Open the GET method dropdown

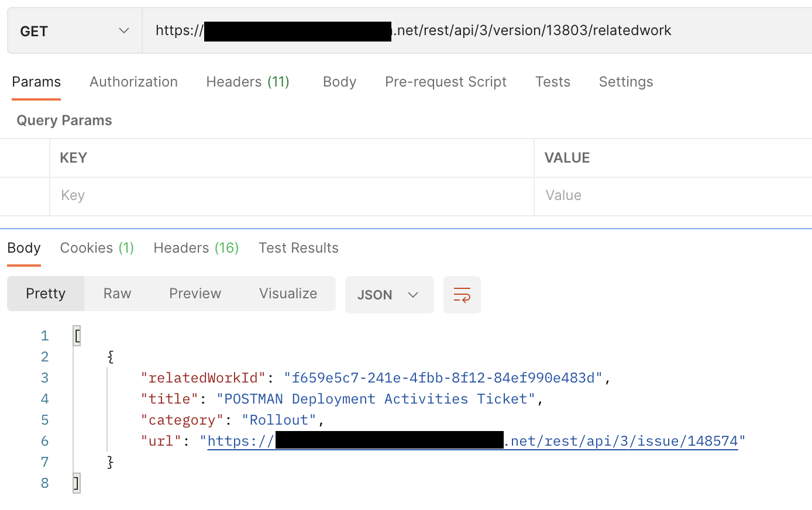point(75,31)
